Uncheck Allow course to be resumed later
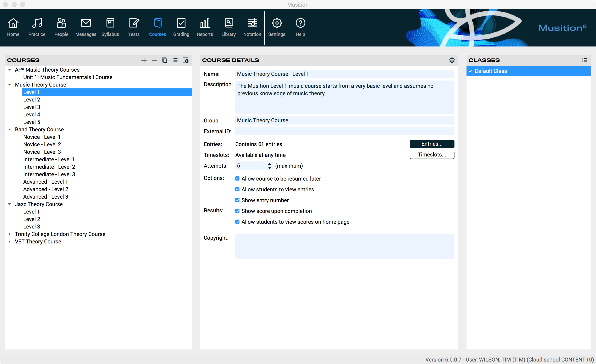This screenshot has width=596, height=364. click(x=237, y=178)
